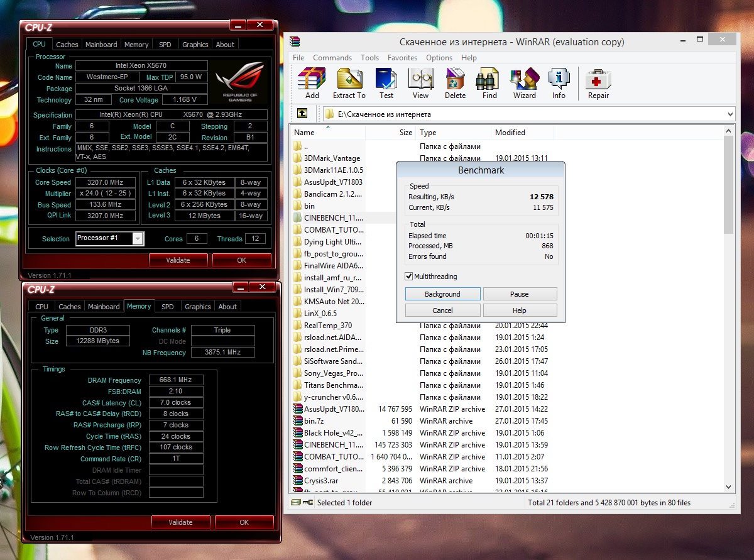Click the Help button in Benchmark dialog

pyautogui.click(x=520, y=310)
